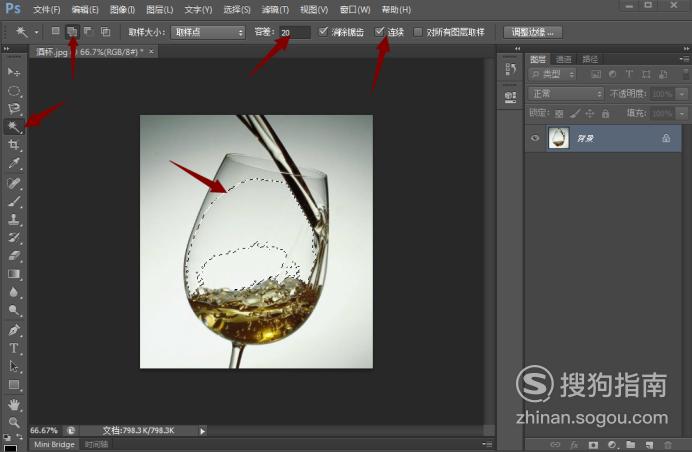This screenshot has height=452, width=692.
Task: Select the History Brush tool
Action: click(14, 237)
